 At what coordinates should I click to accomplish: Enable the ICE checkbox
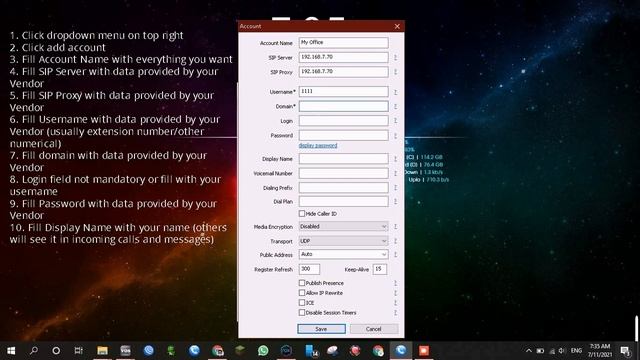302,303
